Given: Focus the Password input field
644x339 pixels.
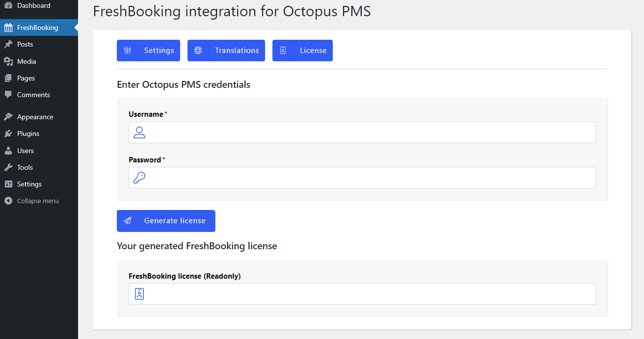Looking at the screenshot, I should point(362,178).
